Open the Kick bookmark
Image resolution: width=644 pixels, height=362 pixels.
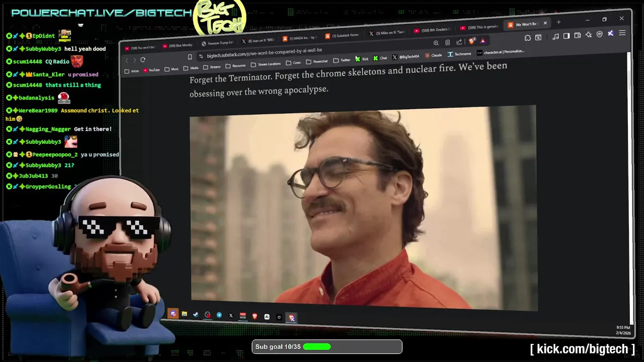(x=362, y=59)
